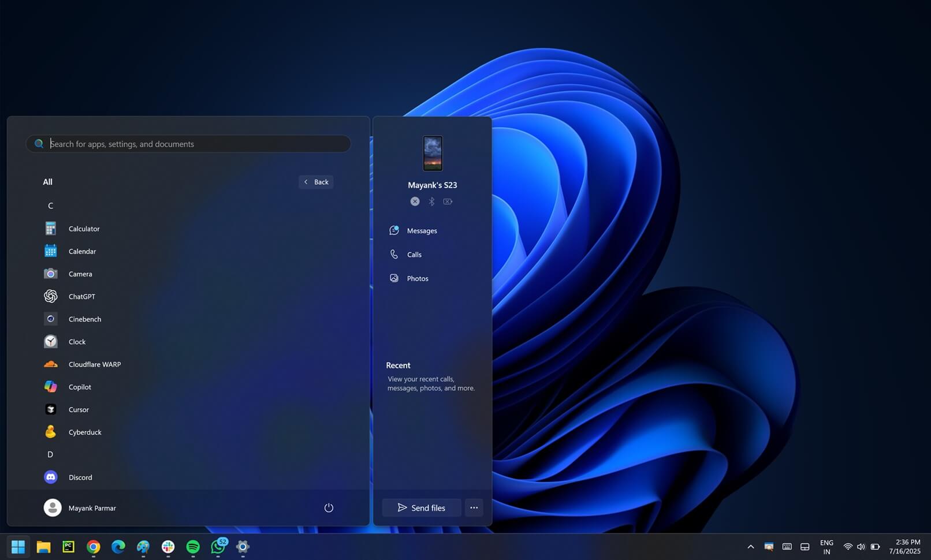This screenshot has width=931, height=560.
Task: Open Cursor from the apps list
Action: tap(79, 409)
